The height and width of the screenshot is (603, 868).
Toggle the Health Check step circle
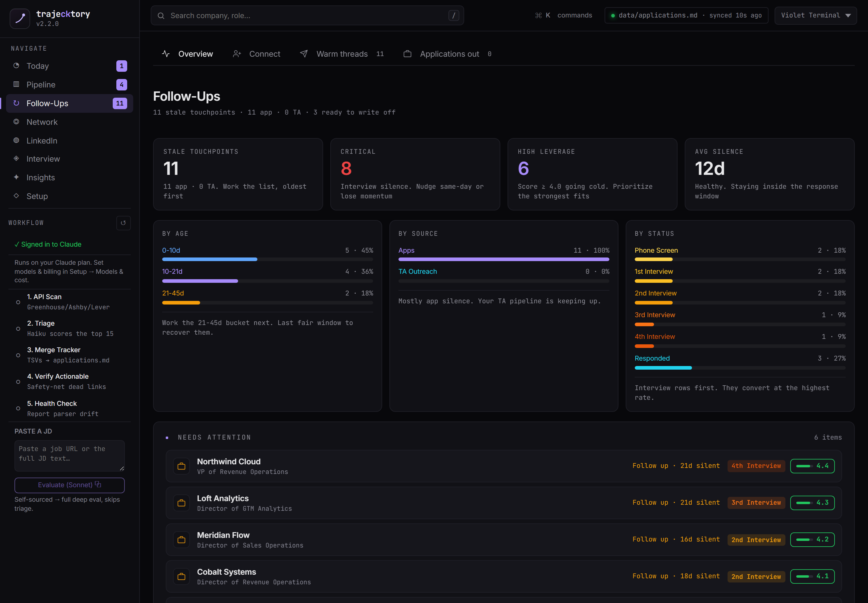[18, 409]
